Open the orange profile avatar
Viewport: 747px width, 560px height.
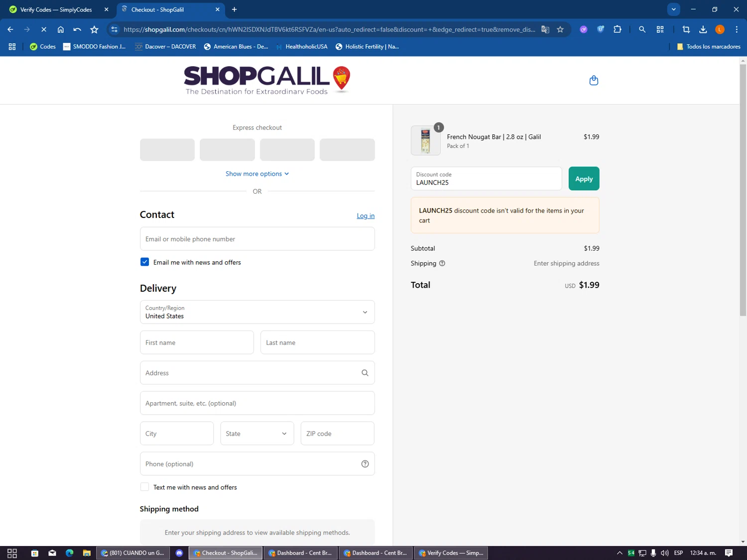tap(720, 29)
